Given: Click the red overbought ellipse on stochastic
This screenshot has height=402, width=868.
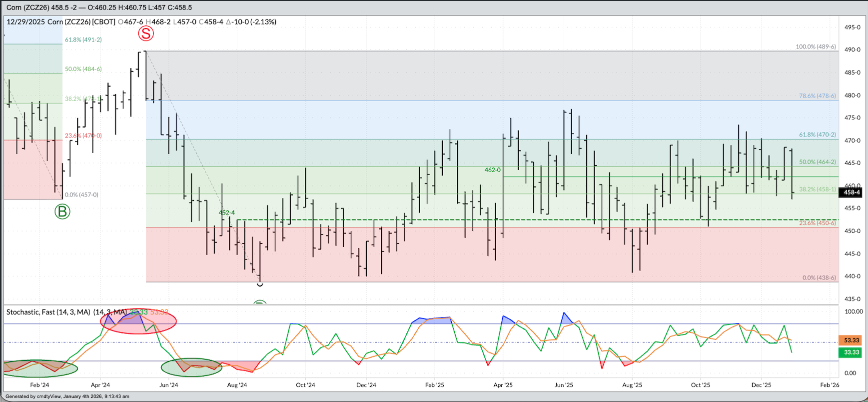Looking at the screenshot, I should coord(138,321).
